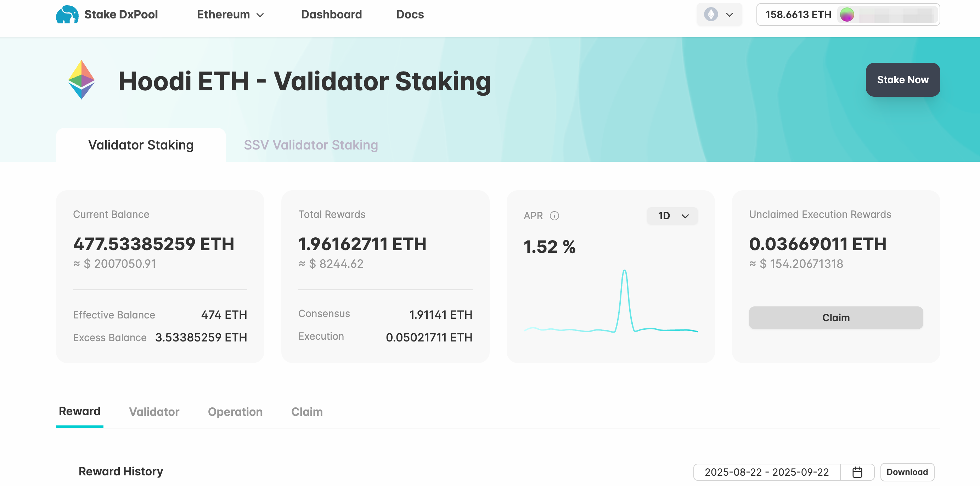
Task: Click the Stake DxPool elephant logo
Action: (68, 14)
